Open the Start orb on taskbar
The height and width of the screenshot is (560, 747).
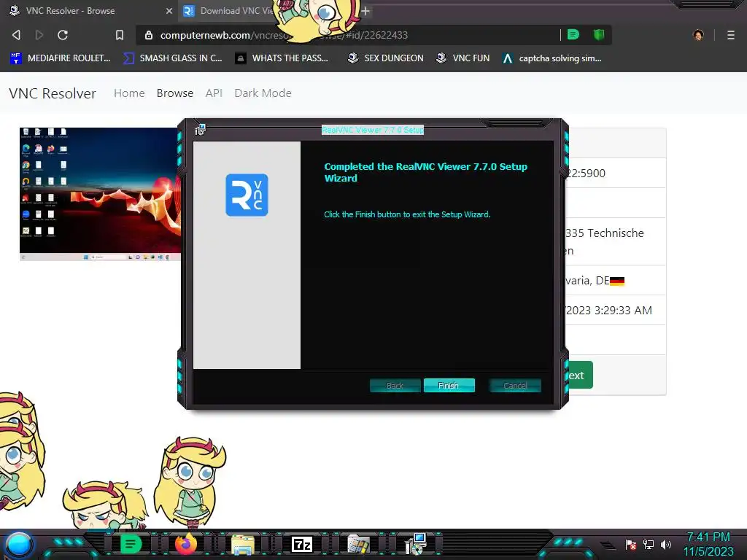coord(19,545)
